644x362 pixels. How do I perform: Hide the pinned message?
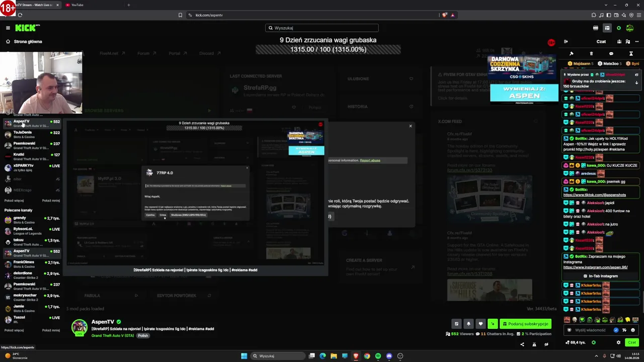(x=636, y=74)
